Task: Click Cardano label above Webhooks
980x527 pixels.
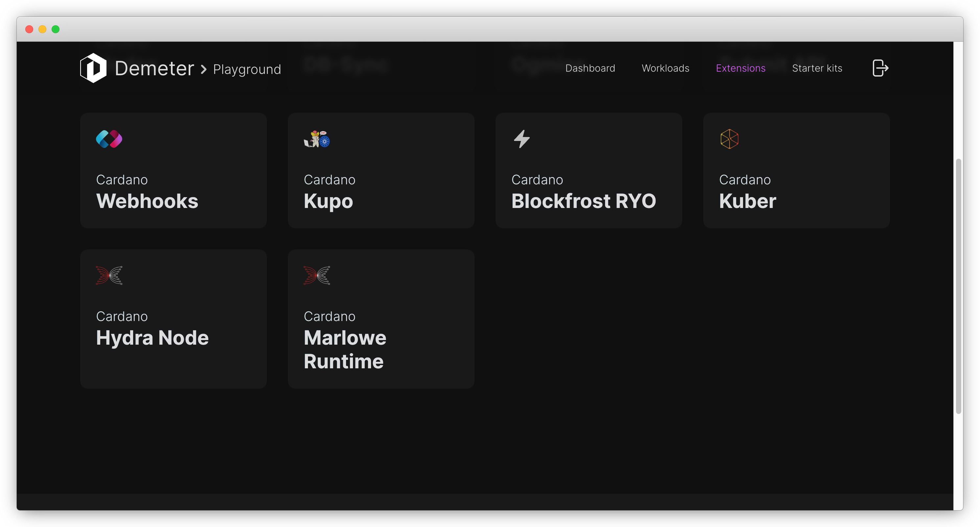Action: (122, 179)
